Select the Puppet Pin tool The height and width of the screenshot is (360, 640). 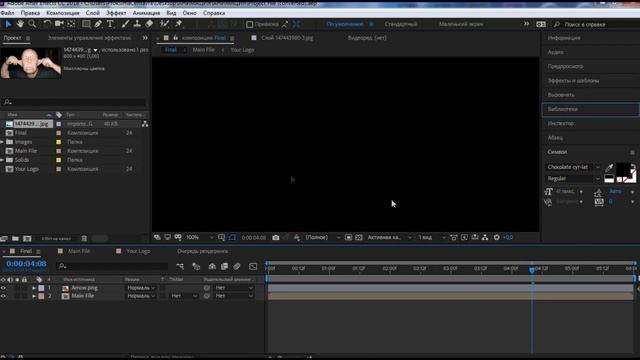click(x=178, y=24)
